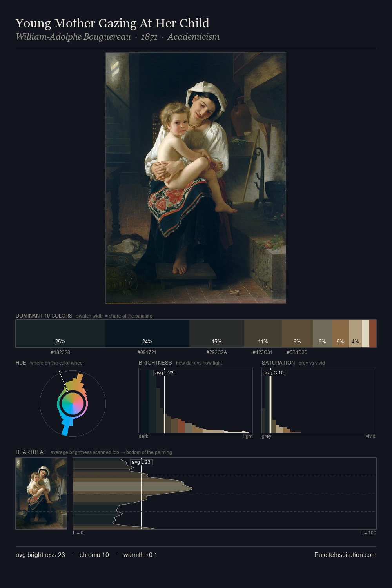Select the 24% darkest navy swatch

pyautogui.click(x=147, y=334)
